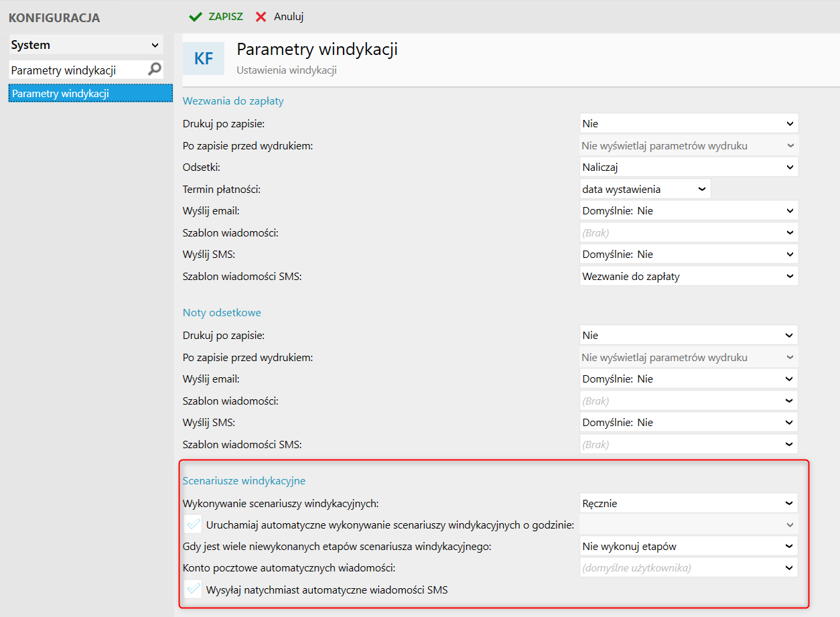Click the green ZAPISZ checkmark icon

[196, 17]
